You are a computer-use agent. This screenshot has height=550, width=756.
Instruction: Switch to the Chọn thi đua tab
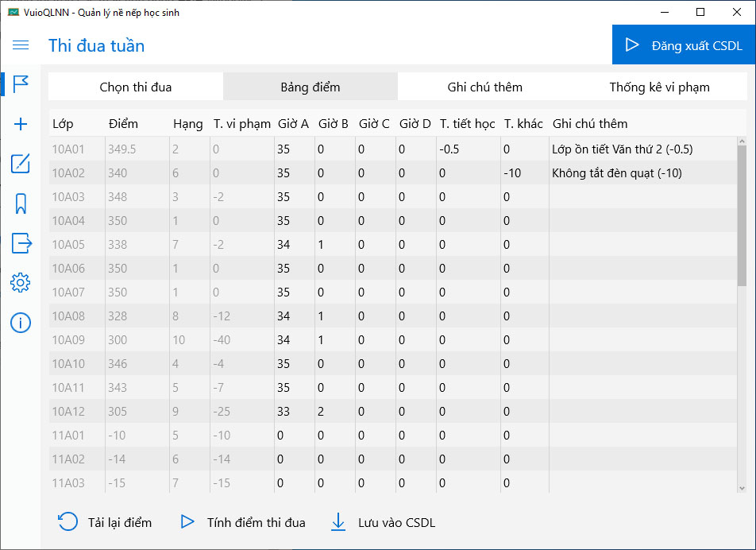point(136,87)
